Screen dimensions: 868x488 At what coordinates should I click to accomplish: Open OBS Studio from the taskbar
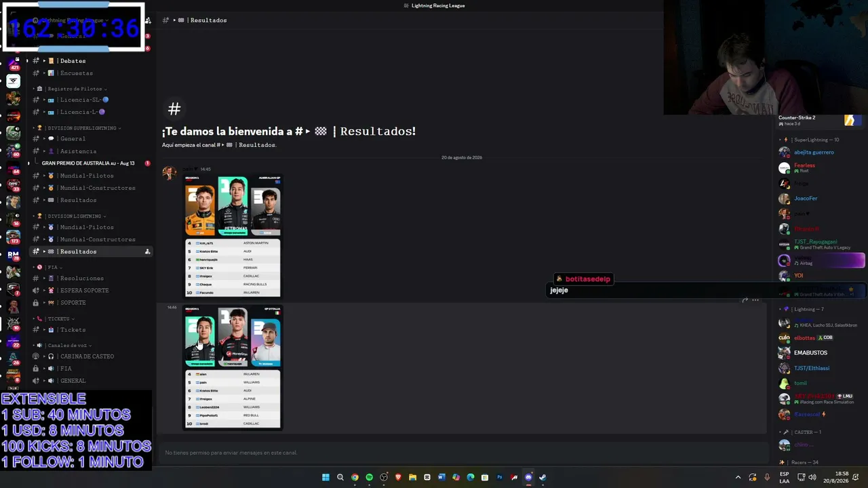click(x=384, y=477)
